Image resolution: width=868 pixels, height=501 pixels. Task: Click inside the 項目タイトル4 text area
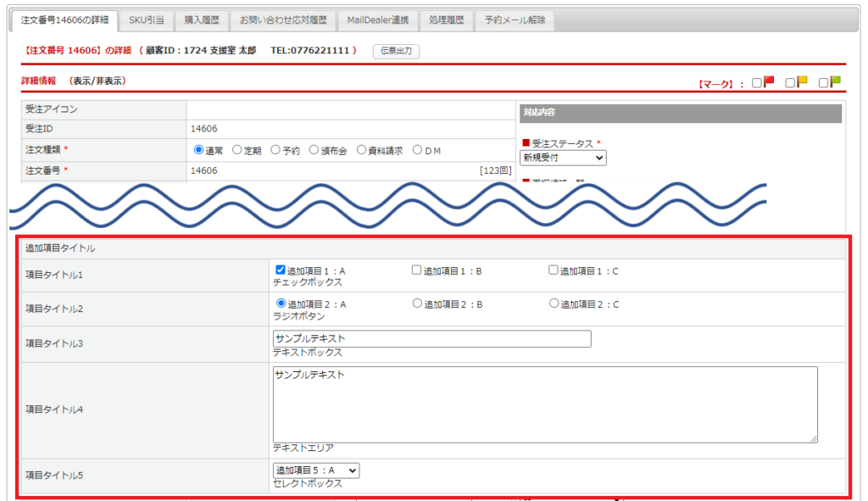point(544,404)
